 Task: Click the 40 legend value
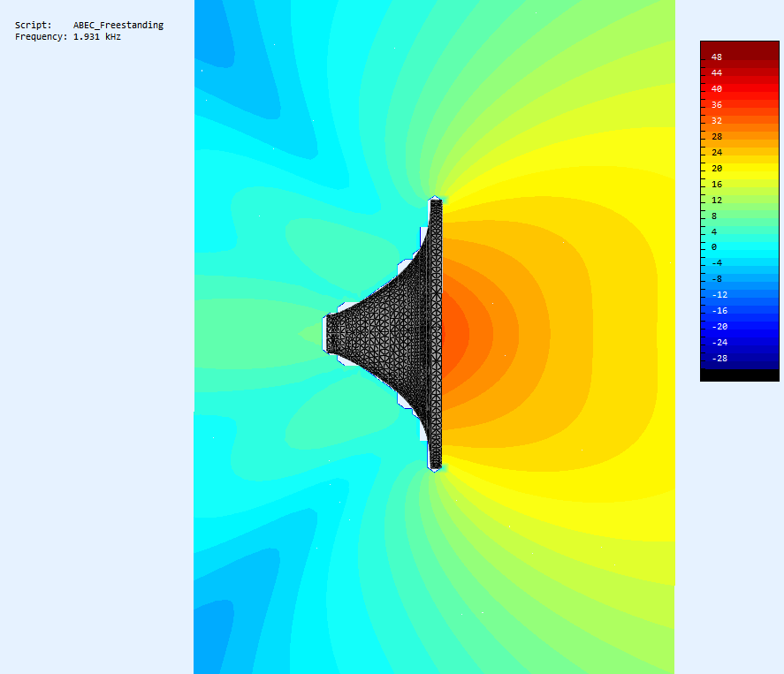[x=717, y=89]
